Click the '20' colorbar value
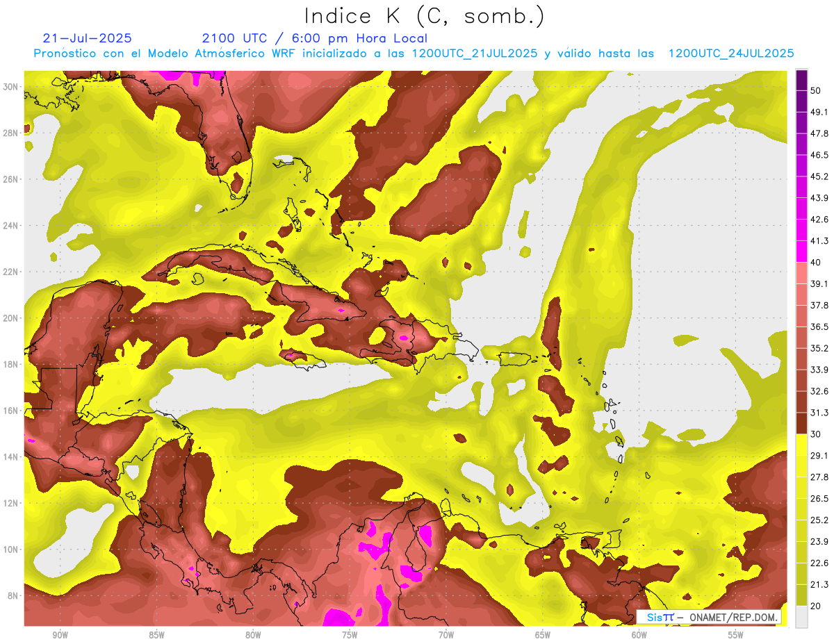This screenshot has height=644, width=834. click(x=816, y=606)
